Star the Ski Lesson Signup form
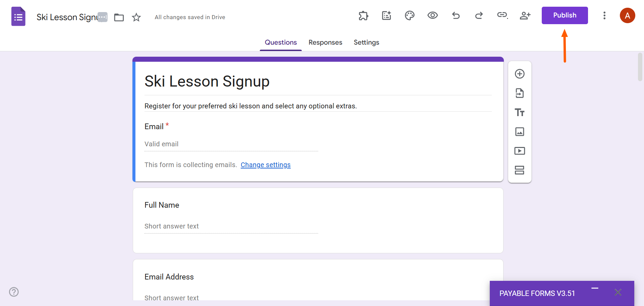644x306 pixels. tap(136, 17)
